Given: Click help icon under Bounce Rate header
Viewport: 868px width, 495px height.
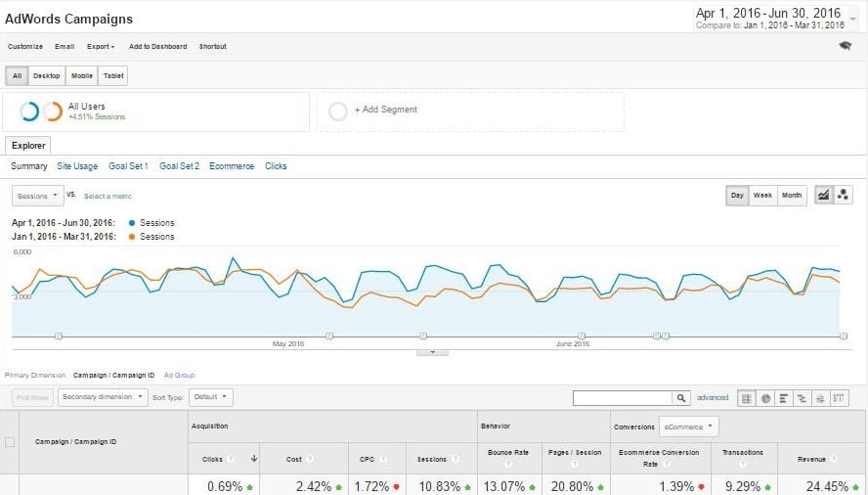Looking at the screenshot, I should pyautogui.click(x=508, y=464).
